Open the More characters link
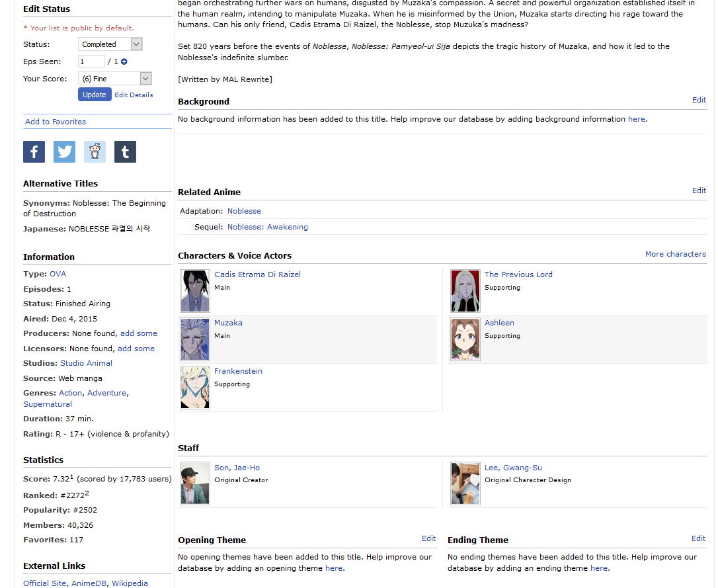 coord(675,254)
